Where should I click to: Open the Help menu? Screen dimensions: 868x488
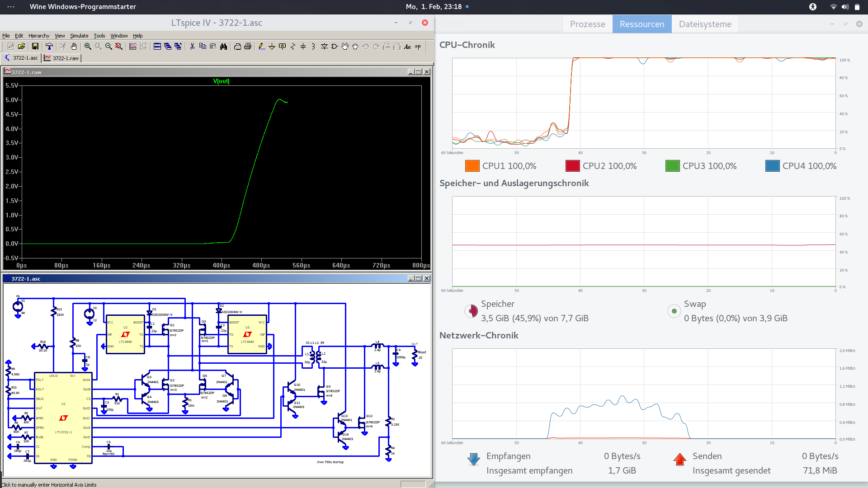point(138,36)
